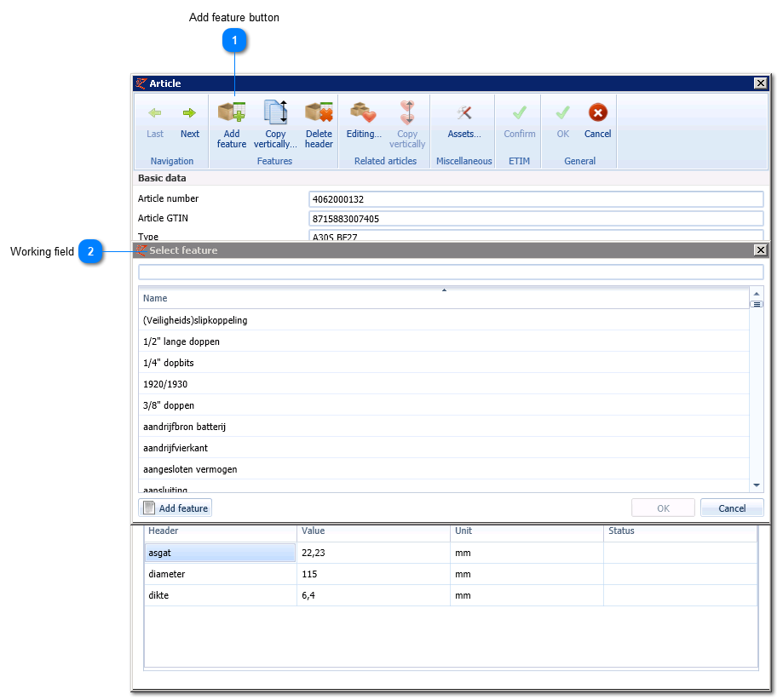Click Add feature button in dialog
Viewport: 783px width, 700px height.
(x=175, y=508)
